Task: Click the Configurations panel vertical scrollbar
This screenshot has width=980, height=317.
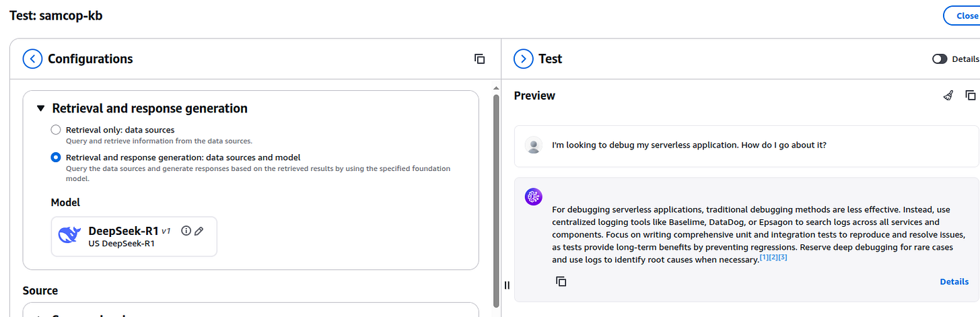Action: click(496, 200)
